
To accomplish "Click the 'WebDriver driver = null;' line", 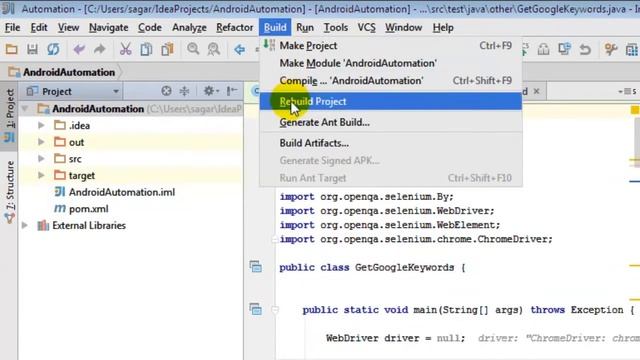I will coord(395,338).
